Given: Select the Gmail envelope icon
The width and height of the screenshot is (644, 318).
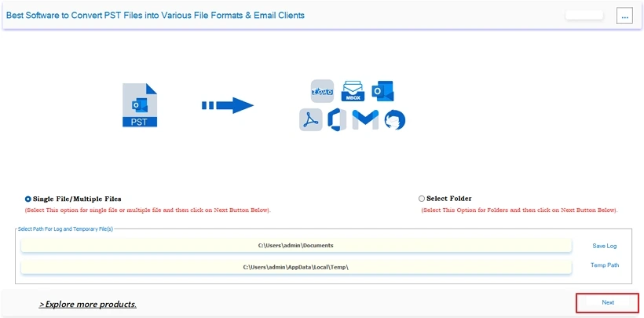Looking at the screenshot, I should 365,119.
